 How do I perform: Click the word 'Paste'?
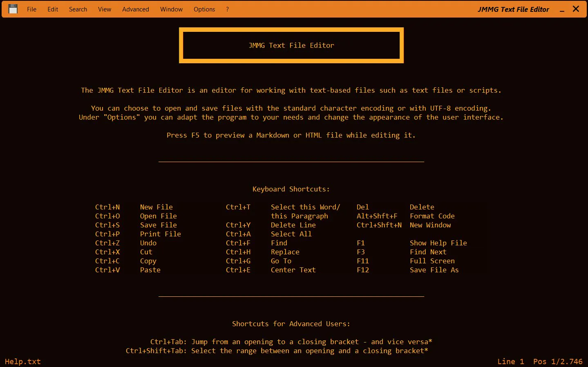click(x=150, y=270)
